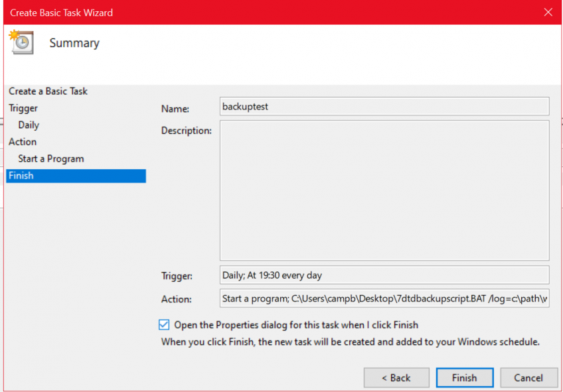The image size is (563, 392).
Task: Open the Daily sub-step in sidebar
Action: [x=28, y=125]
